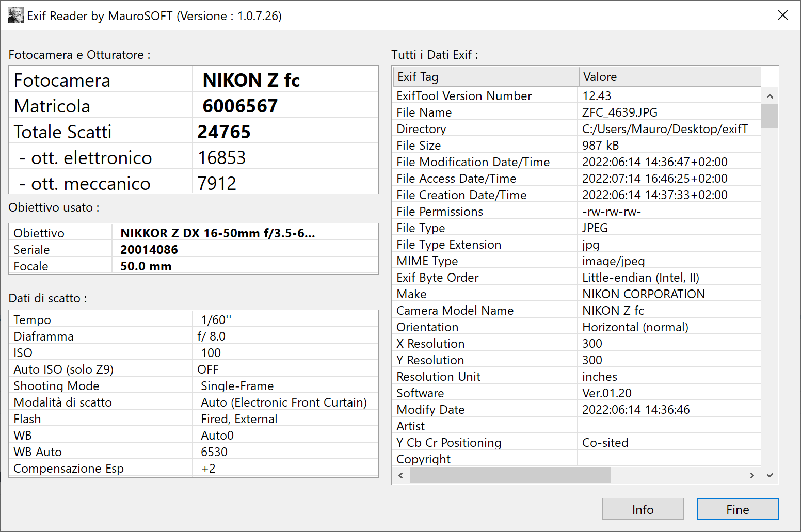Click the Totale Scatti value 24765
The image size is (801, 532).
pyautogui.click(x=224, y=132)
